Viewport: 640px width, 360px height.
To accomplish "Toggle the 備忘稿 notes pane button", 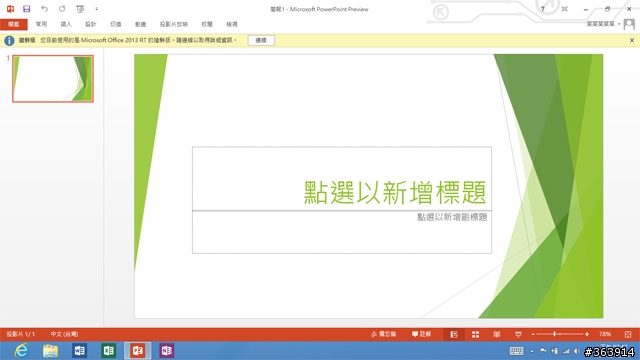I will click(x=384, y=334).
